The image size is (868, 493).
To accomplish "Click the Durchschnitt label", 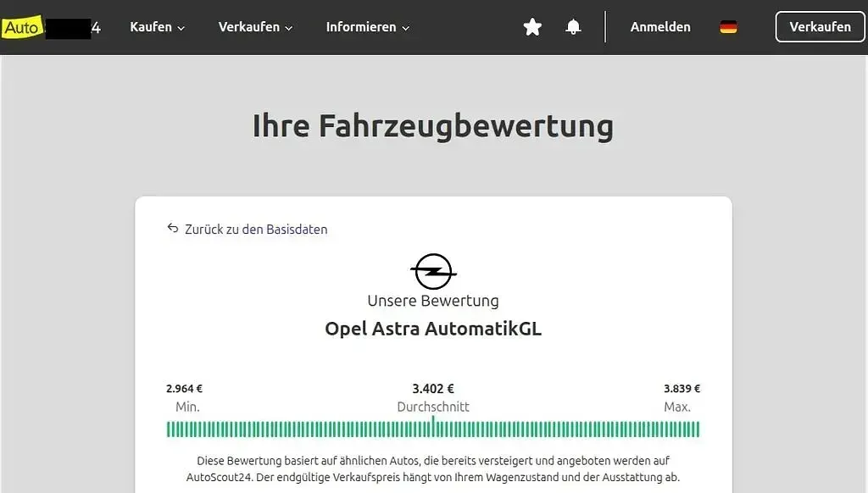I will pos(433,407).
